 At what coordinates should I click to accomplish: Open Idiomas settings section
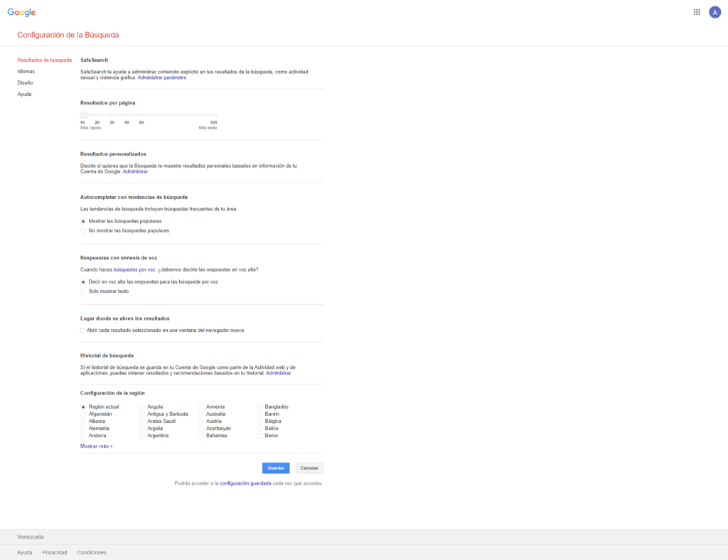point(26,72)
